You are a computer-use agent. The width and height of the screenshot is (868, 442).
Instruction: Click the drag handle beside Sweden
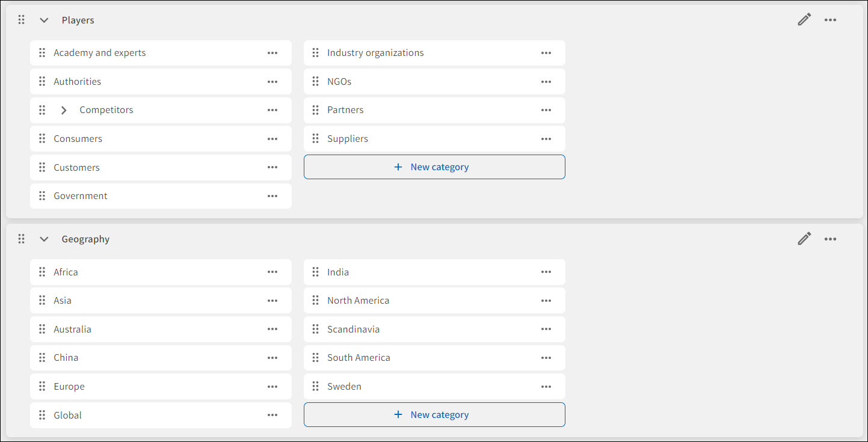(x=316, y=387)
